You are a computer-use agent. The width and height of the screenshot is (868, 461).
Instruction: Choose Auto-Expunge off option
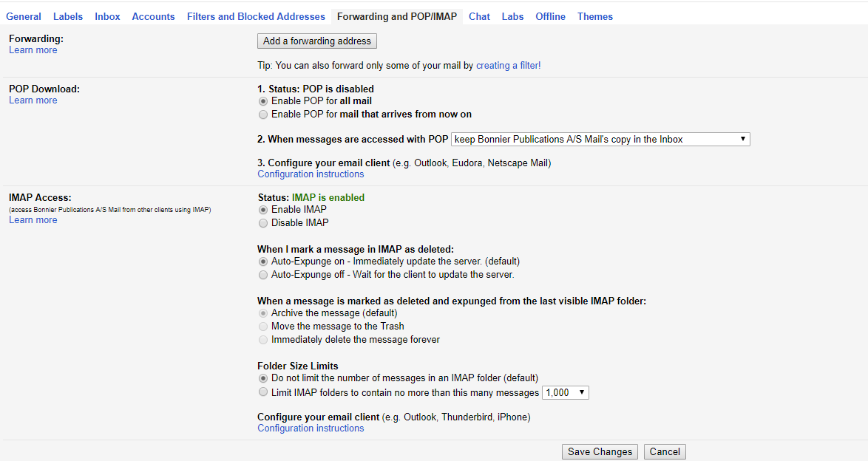tap(263, 274)
